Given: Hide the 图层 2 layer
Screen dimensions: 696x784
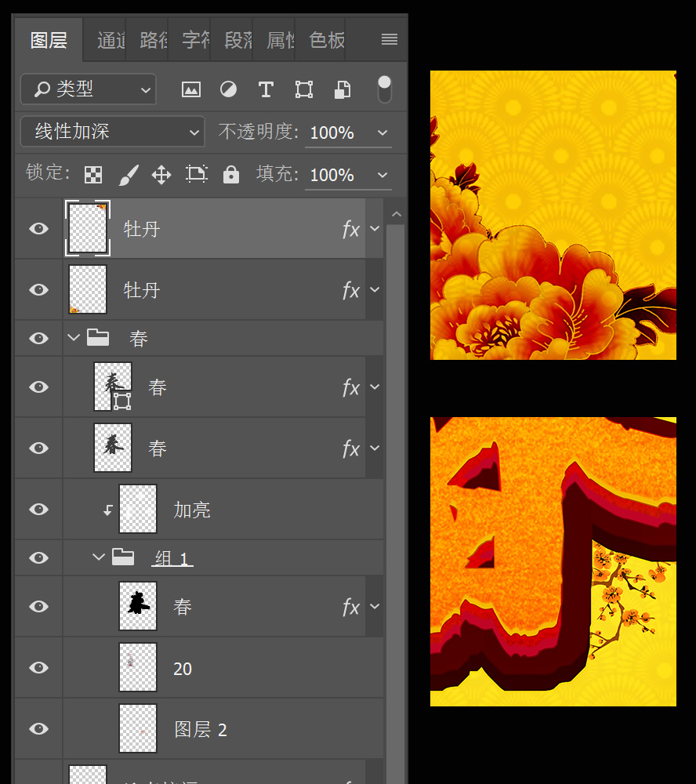Looking at the screenshot, I should coord(38,728).
